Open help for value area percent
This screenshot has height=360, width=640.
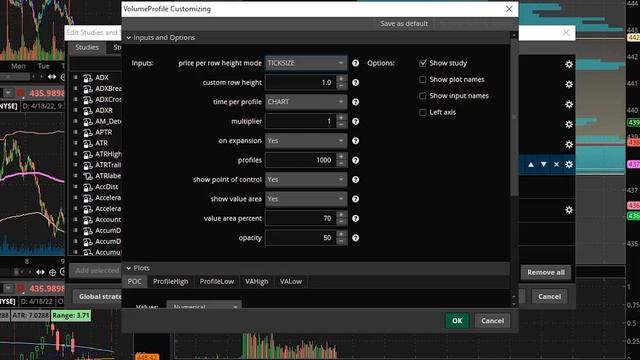pos(356,218)
